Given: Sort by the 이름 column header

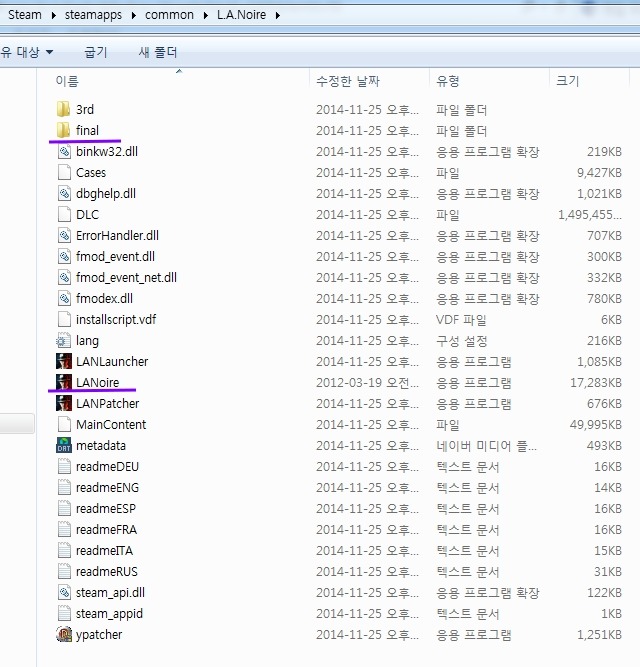Looking at the screenshot, I should click(x=67, y=81).
